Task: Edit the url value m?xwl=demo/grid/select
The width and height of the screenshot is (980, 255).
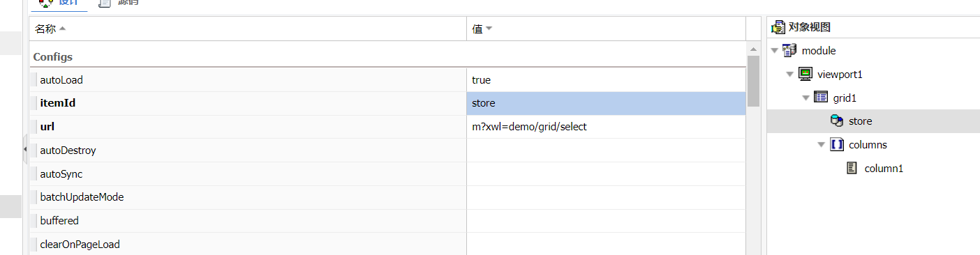Action: (x=606, y=127)
